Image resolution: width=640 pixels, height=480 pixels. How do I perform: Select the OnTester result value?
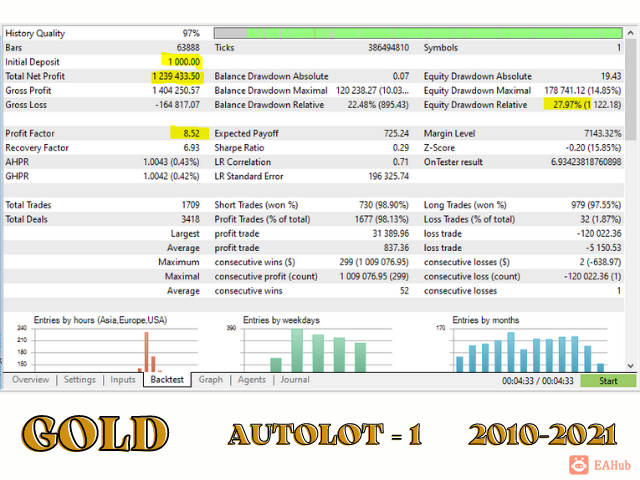(586, 162)
